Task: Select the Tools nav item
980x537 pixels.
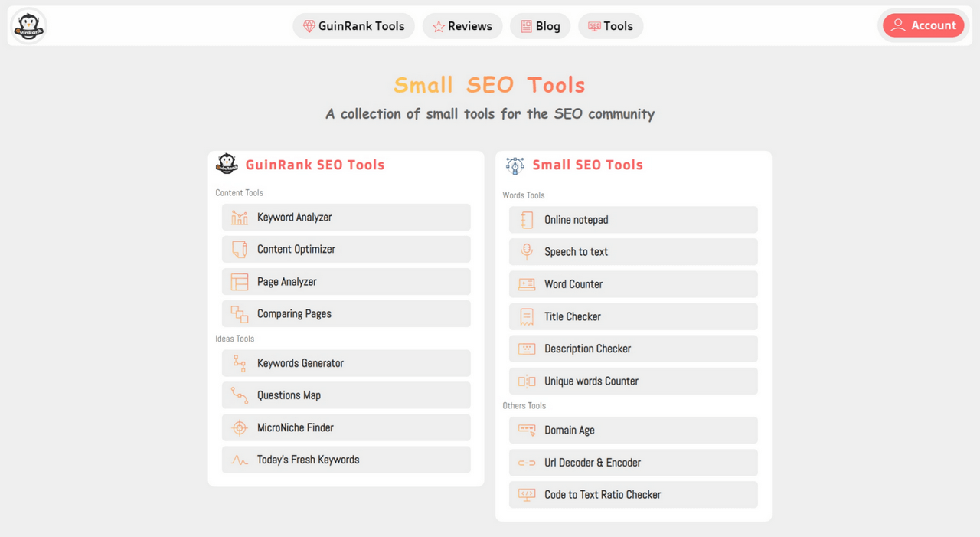Action: [x=611, y=26]
